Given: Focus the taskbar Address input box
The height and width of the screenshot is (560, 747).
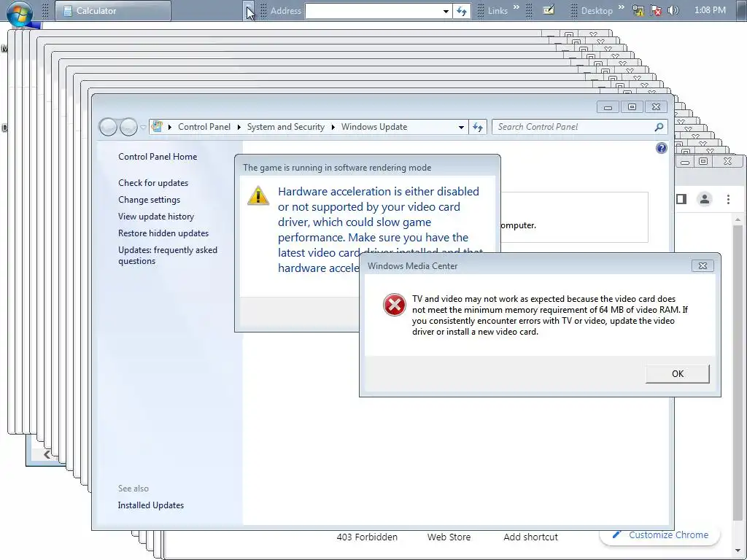Looking at the screenshot, I should coord(373,10).
